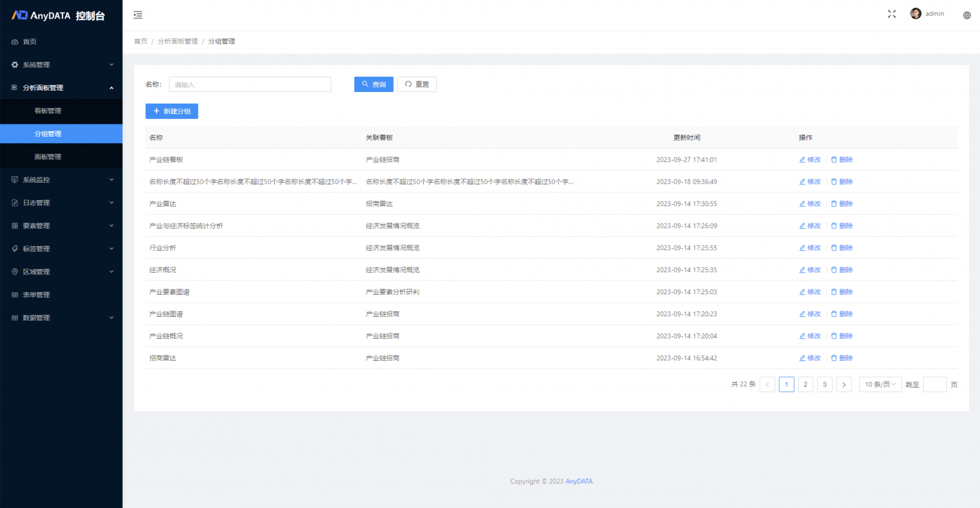980x508 pixels.
Task: Click the 关联看板 column header
Action: click(x=379, y=137)
